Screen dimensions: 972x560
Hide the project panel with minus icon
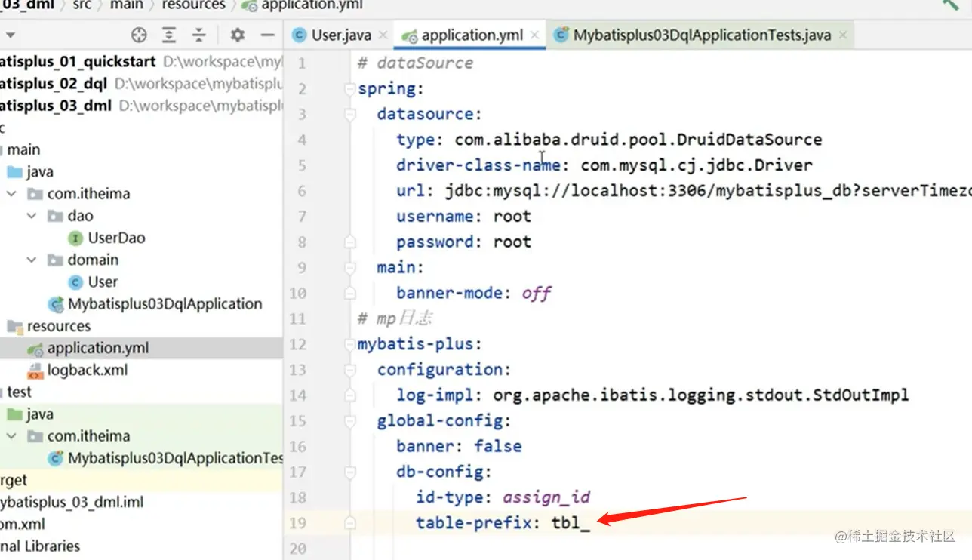point(267,35)
